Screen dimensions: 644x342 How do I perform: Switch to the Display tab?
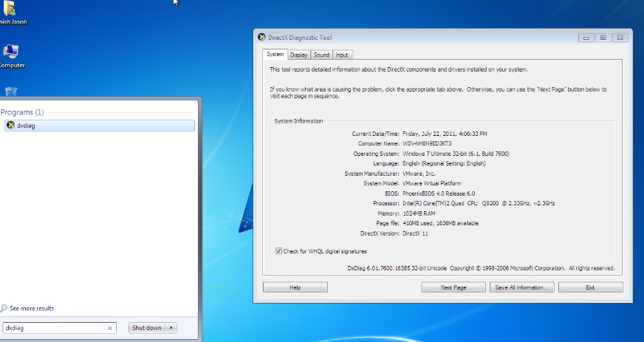[x=298, y=55]
